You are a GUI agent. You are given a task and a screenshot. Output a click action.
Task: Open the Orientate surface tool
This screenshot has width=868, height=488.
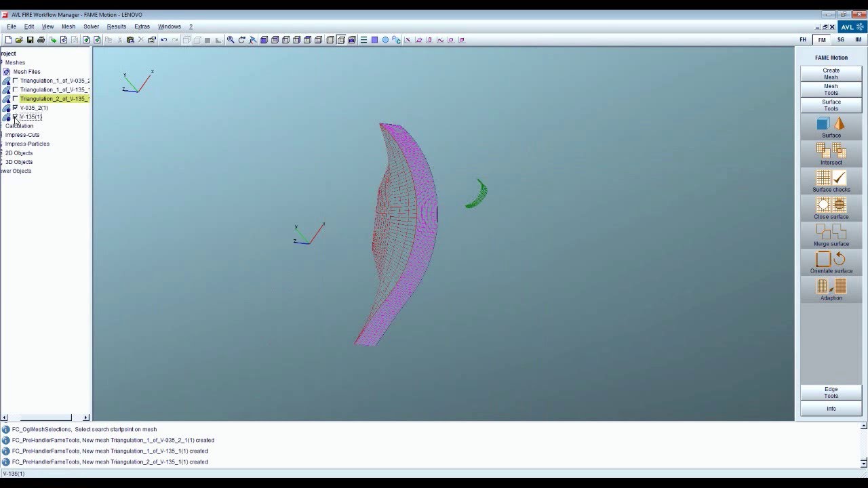click(x=831, y=262)
